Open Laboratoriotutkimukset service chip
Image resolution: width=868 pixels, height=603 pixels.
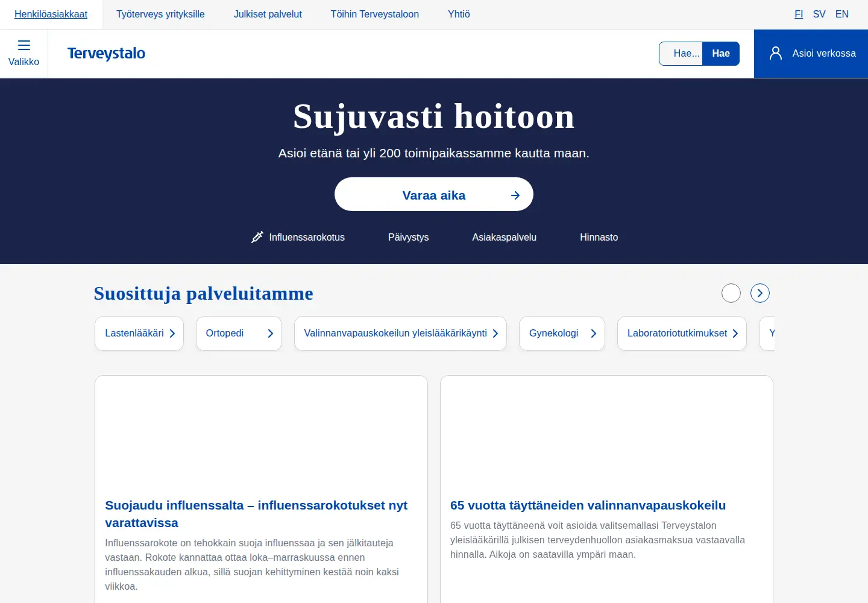pyautogui.click(x=682, y=333)
